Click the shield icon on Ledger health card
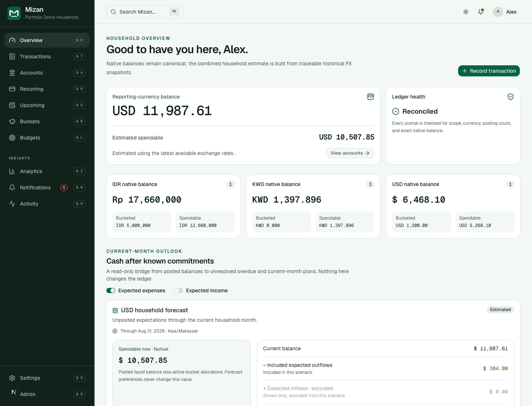 pos(511,97)
